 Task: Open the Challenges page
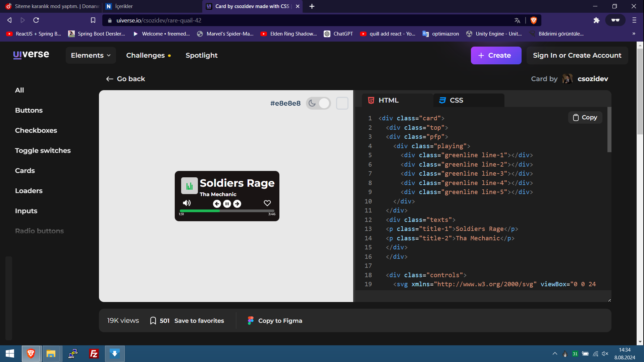click(x=149, y=55)
